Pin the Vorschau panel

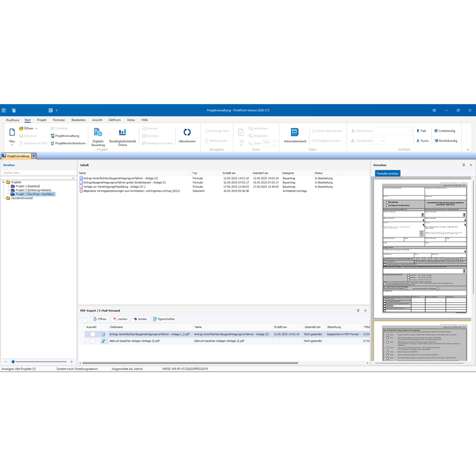464,165
